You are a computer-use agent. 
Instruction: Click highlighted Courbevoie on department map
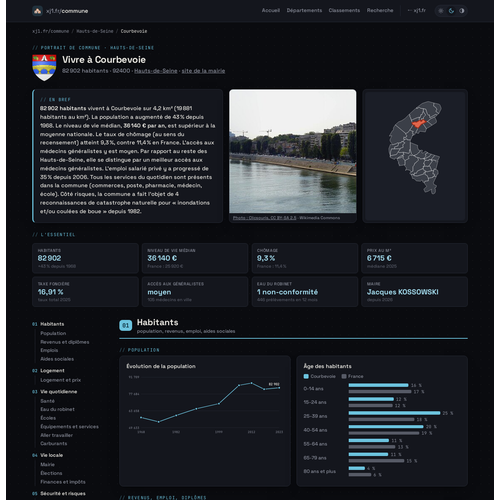click(x=419, y=123)
